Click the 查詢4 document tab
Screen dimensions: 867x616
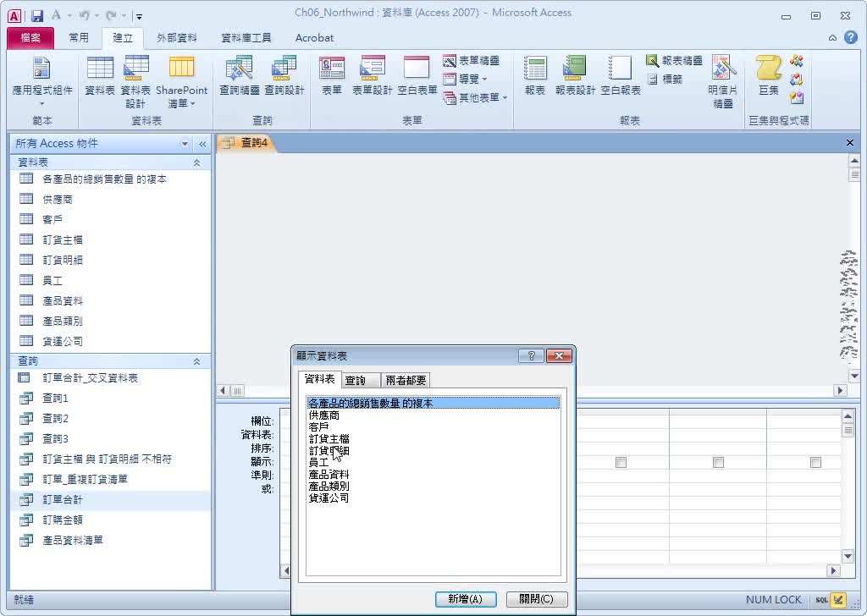[246, 143]
